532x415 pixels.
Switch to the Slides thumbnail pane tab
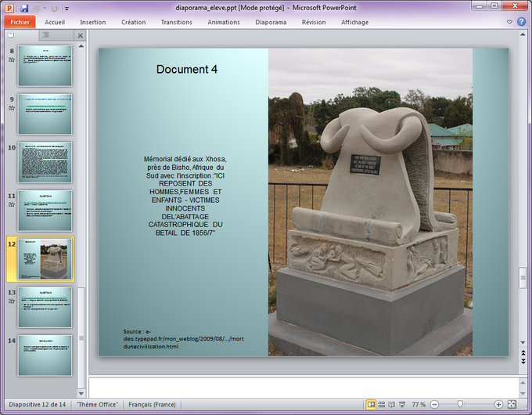pos(11,35)
